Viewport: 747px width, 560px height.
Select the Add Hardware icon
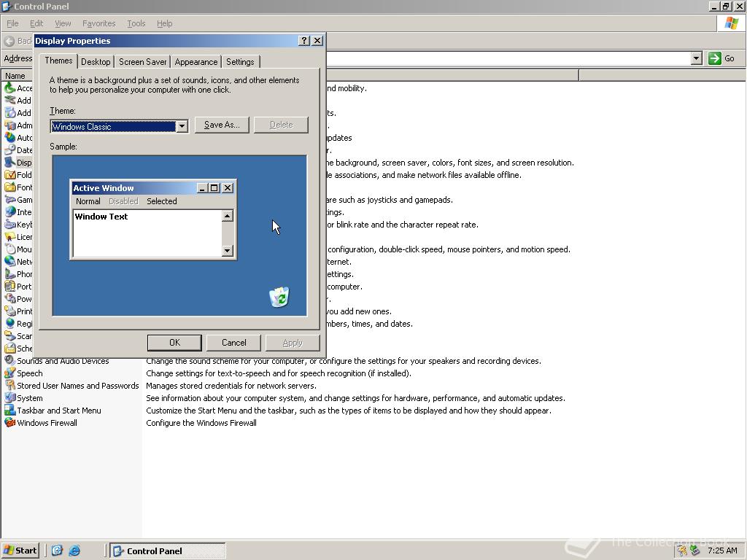pyautogui.click(x=9, y=101)
